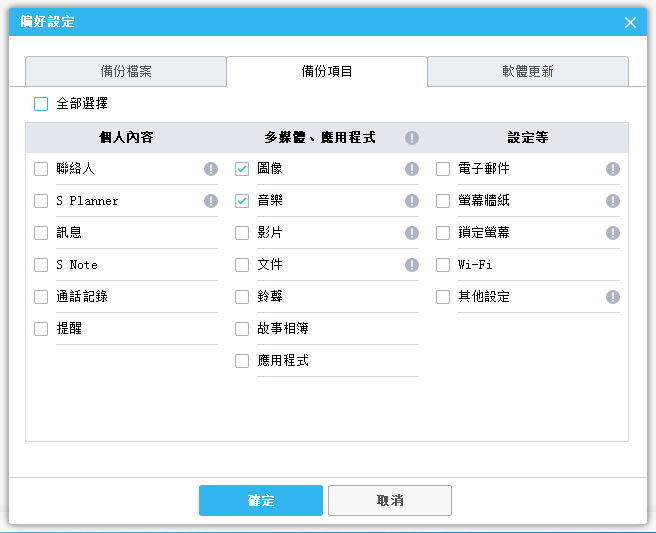Click the info icon beside 螢幕牆紙
This screenshot has width=656, height=533.
[x=613, y=201]
